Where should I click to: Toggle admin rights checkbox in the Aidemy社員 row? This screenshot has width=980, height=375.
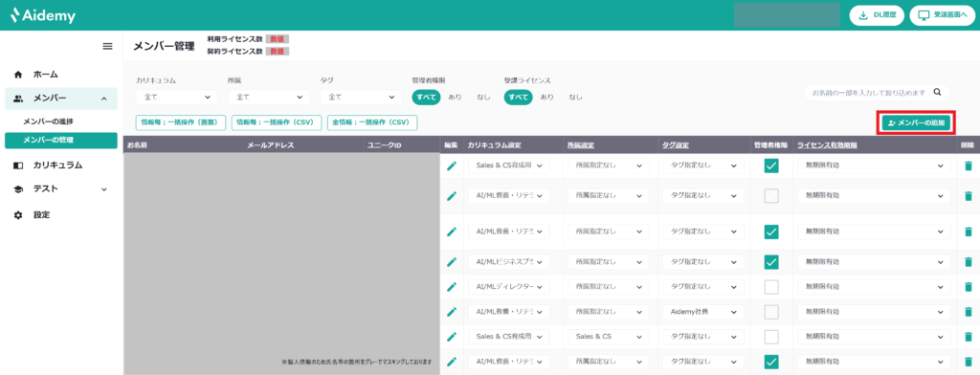[x=771, y=311]
